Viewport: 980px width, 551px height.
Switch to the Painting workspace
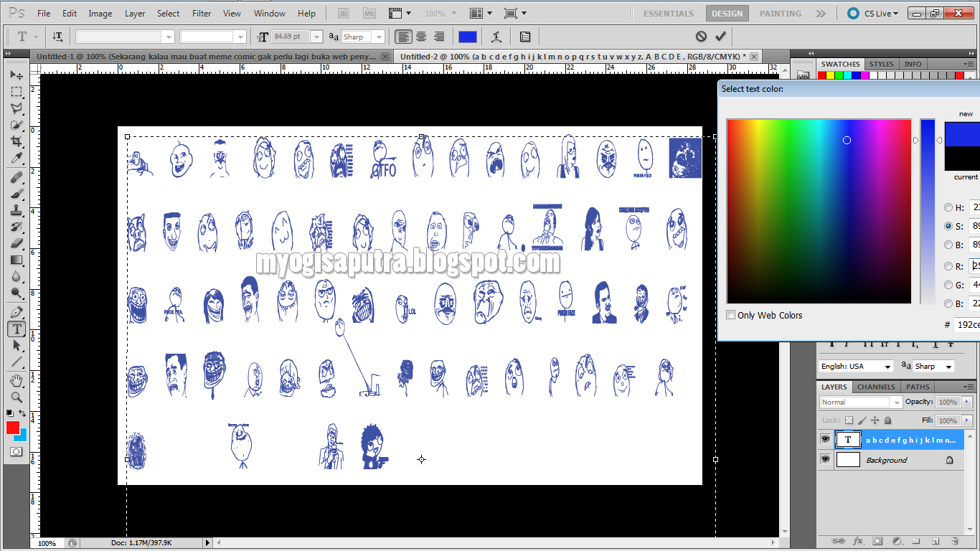click(781, 13)
